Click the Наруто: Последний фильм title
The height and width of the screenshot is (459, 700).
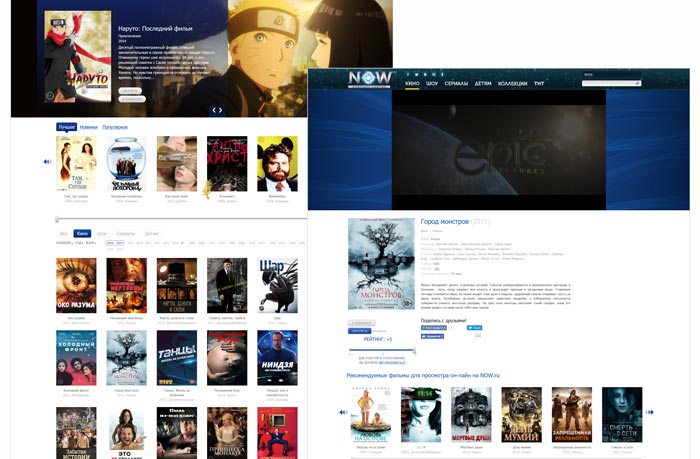[x=155, y=29]
